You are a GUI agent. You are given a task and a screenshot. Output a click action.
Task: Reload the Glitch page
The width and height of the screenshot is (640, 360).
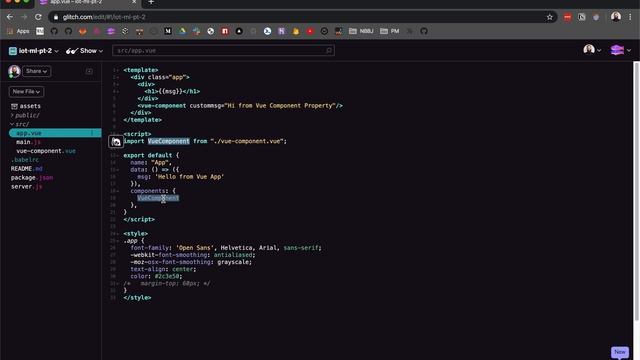click(38, 17)
